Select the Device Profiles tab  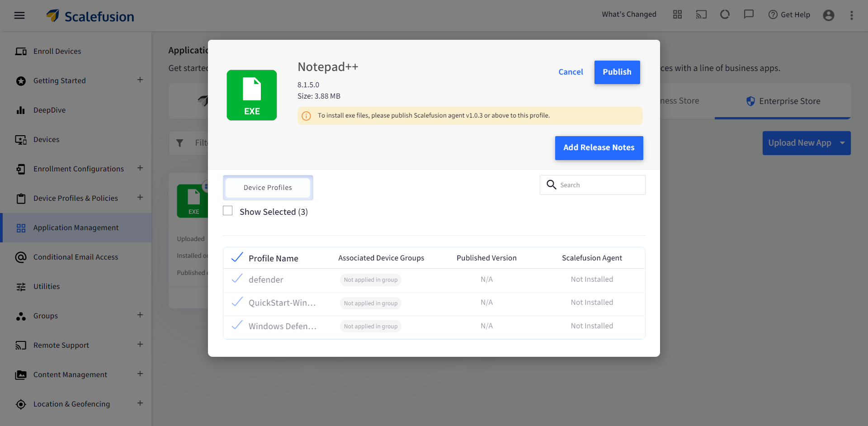[268, 188]
